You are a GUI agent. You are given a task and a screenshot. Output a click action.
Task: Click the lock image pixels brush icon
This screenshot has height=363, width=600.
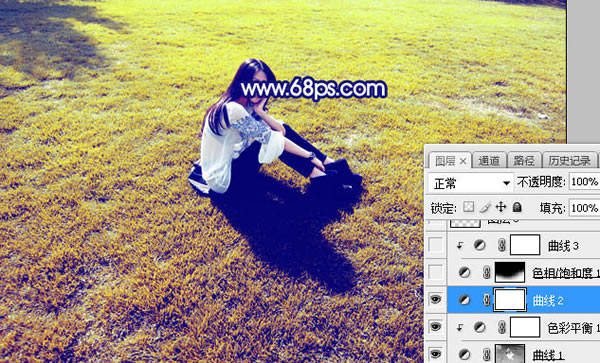[x=485, y=207]
